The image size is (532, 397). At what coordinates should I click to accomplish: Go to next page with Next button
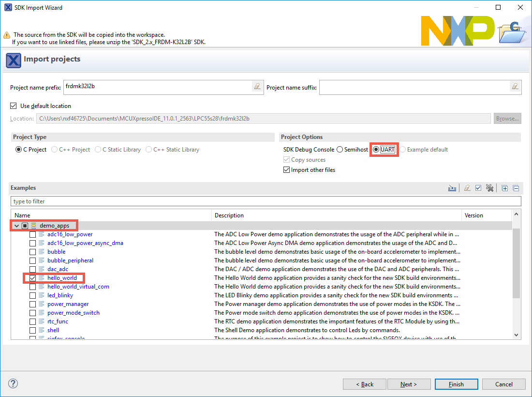[408, 384]
